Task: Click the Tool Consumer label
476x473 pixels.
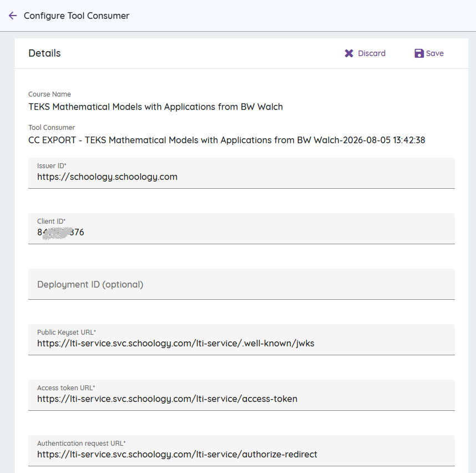Action: [52, 128]
